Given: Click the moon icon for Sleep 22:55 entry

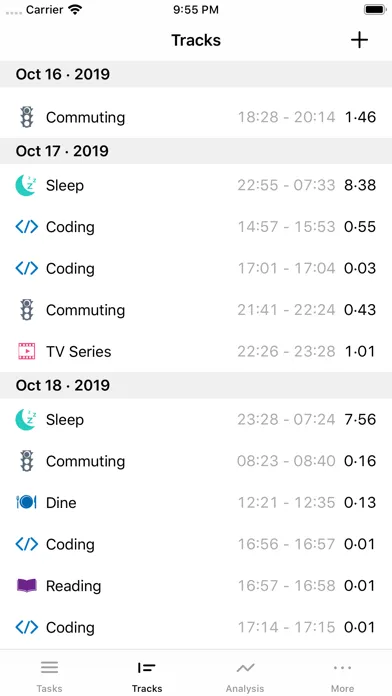Looking at the screenshot, I should pyautogui.click(x=25, y=185).
